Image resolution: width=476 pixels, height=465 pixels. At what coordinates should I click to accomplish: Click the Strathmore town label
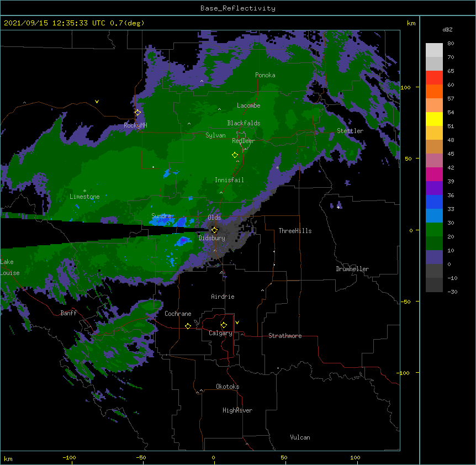[x=285, y=336]
